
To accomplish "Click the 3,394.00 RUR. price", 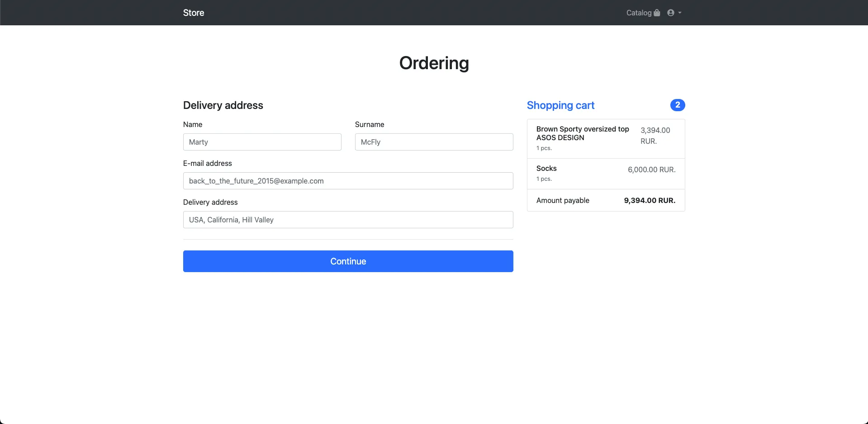I will (x=655, y=136).
